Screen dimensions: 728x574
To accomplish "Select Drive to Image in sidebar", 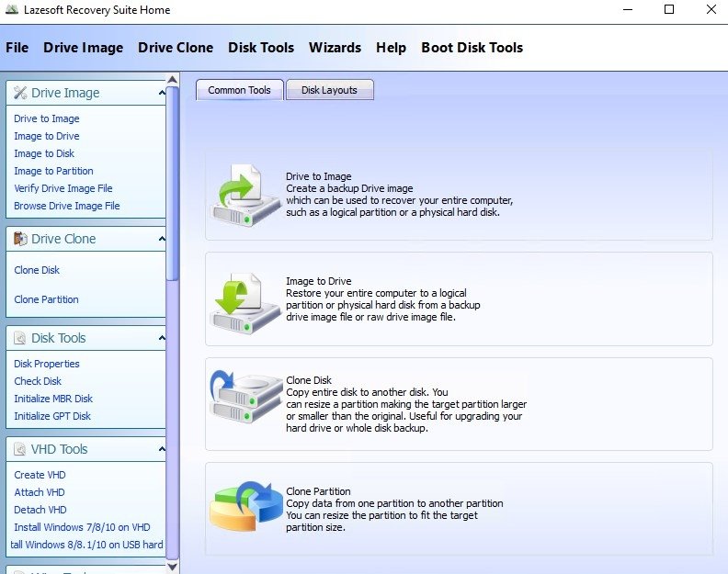I will pyautogui.click(x=47, y=118).
